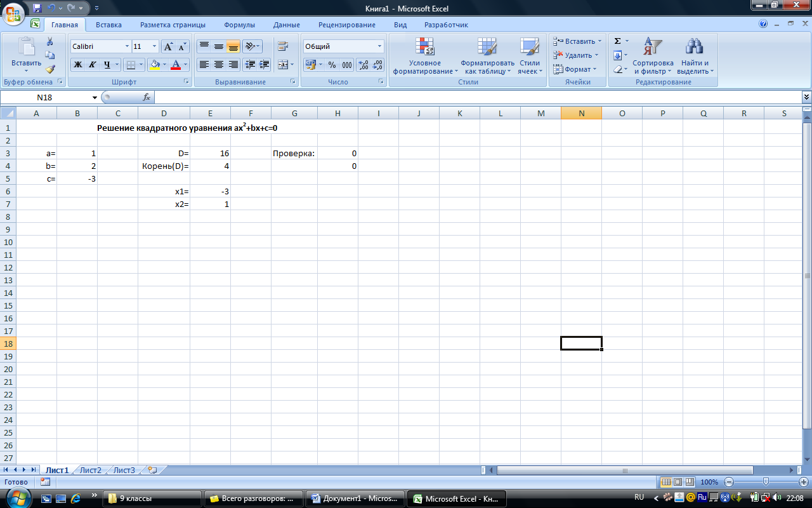
Task: Open the Вставка ribbon tab
Action: [x=108, y=25]
